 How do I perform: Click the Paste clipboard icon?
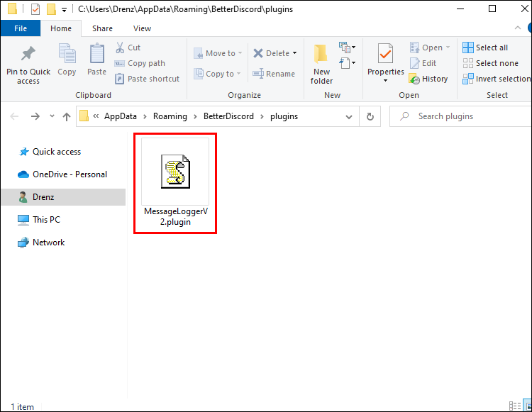[x=96, y=54]
